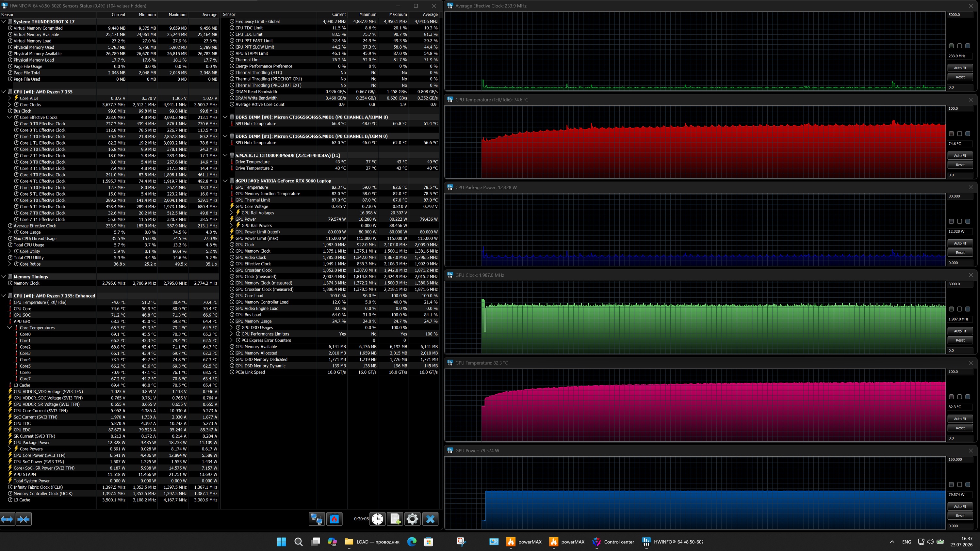Edit the 5000.0 maximum field of Effective Clock graph
Viewport: 980px width, 551px height.
pyautogui.click(x=960, y=15)
